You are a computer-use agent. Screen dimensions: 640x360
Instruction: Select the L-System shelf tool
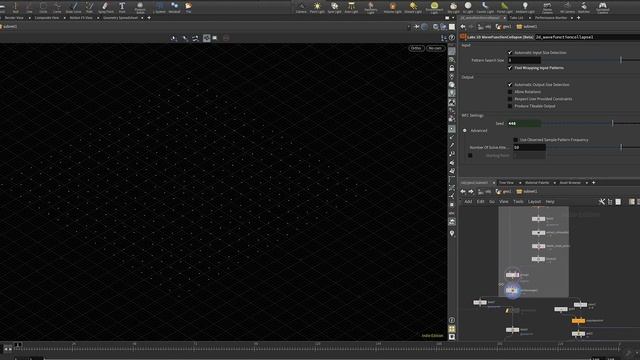(160, 7)
